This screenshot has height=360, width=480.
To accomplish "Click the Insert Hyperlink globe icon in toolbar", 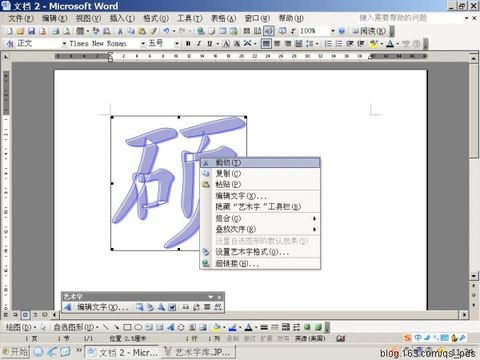I will click(x=201, y=31).
